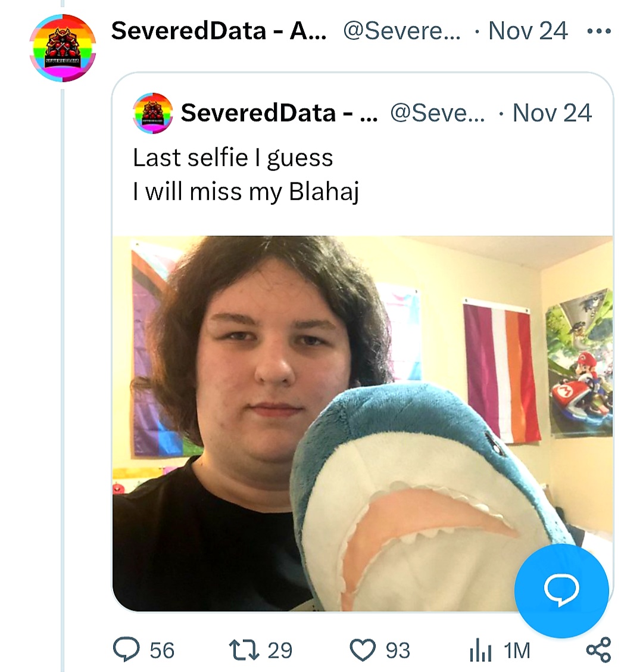
Task: Tap the share icon
Action: coord(598,649)
